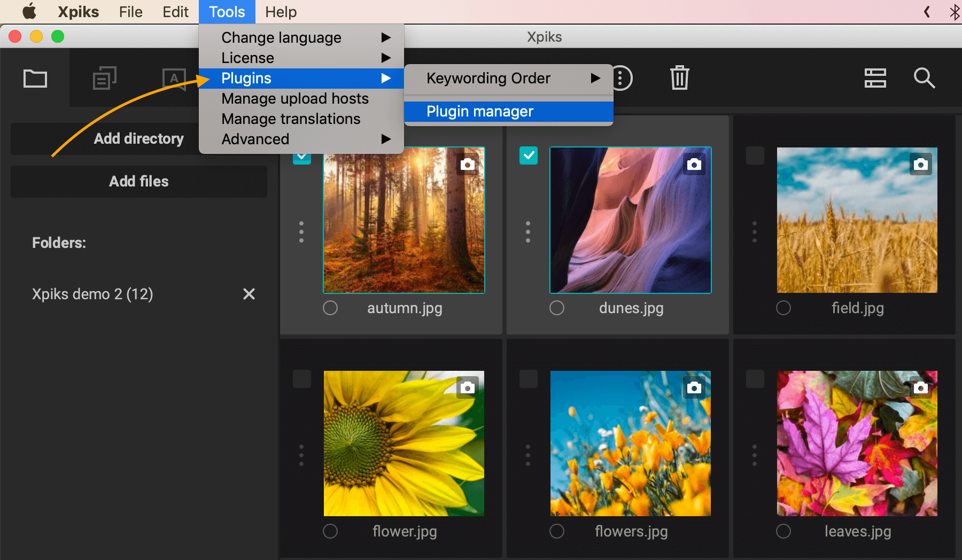Click the trash delete icon in toolbar
This screenshot has width=962, height=560.
(679, 78)
